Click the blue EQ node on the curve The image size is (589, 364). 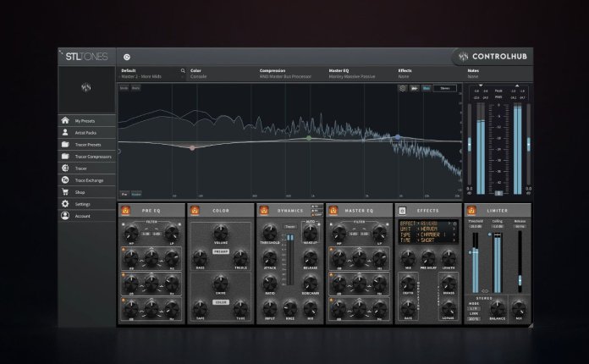point(398,137)
